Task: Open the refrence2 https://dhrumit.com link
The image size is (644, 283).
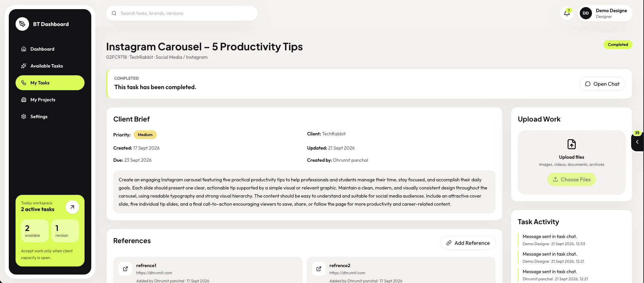Action: coord(347,273)
